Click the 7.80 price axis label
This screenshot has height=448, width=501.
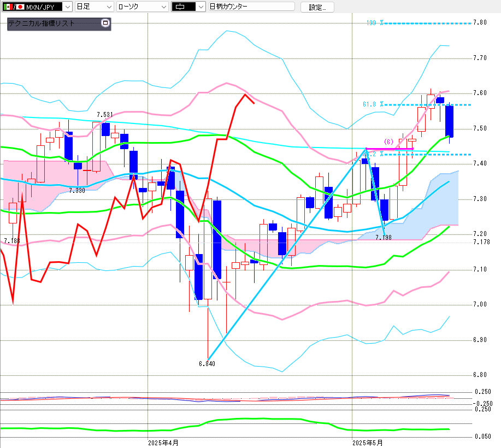pos(480,22)
